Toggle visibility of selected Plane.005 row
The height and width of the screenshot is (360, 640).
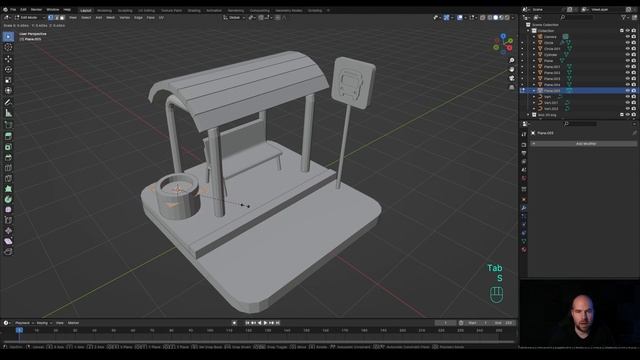(628, 91)
